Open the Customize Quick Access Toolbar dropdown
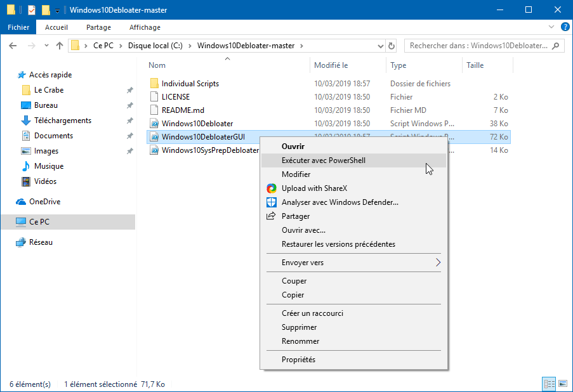Image resolution: width=573 pixels, height=392 pixels. [57, 11]
